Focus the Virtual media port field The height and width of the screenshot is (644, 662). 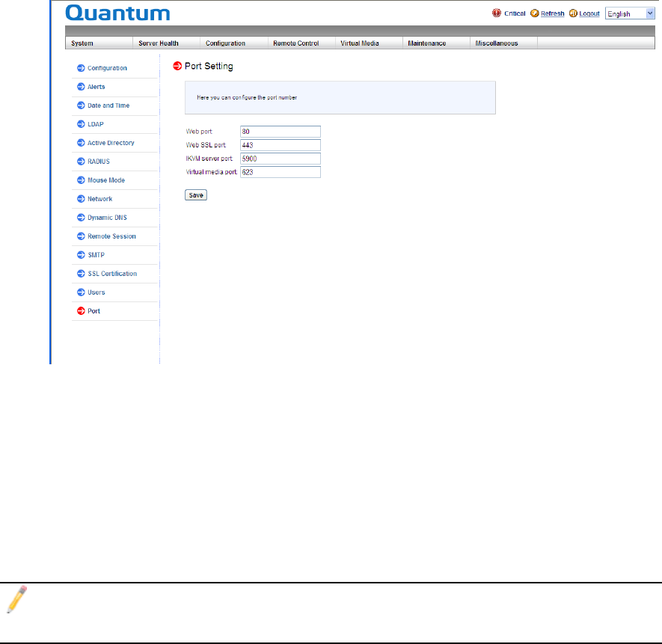tap(281, 172)
